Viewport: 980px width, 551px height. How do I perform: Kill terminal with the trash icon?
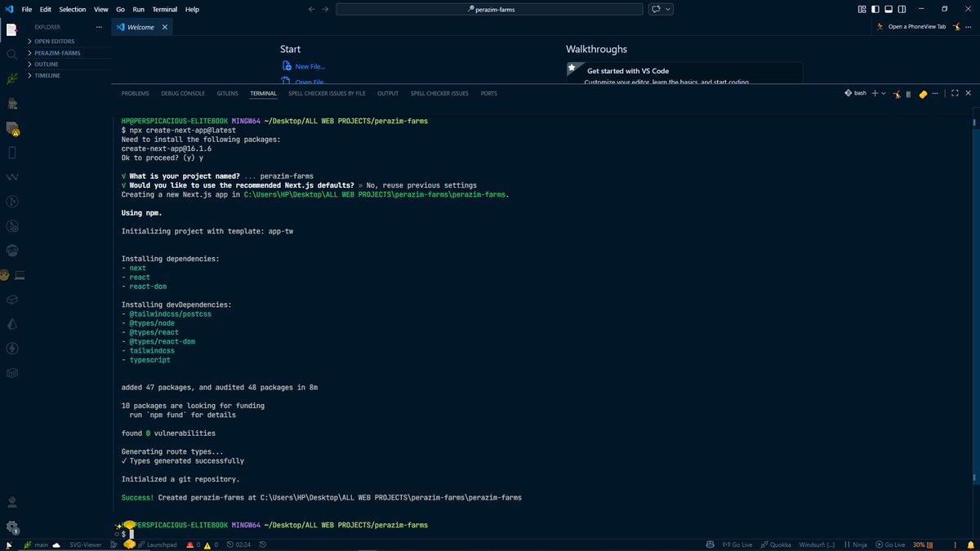coord(908,94)
